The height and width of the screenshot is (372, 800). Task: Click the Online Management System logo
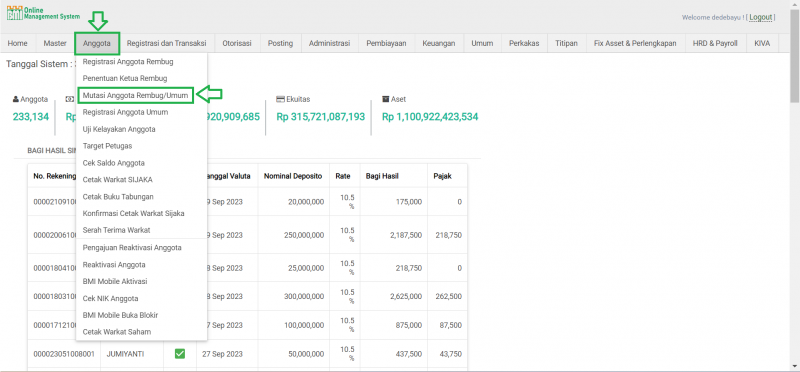[43, 13]
